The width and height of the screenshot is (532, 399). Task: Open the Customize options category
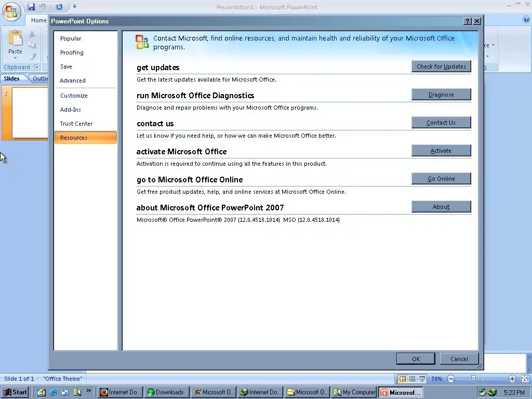86,96
